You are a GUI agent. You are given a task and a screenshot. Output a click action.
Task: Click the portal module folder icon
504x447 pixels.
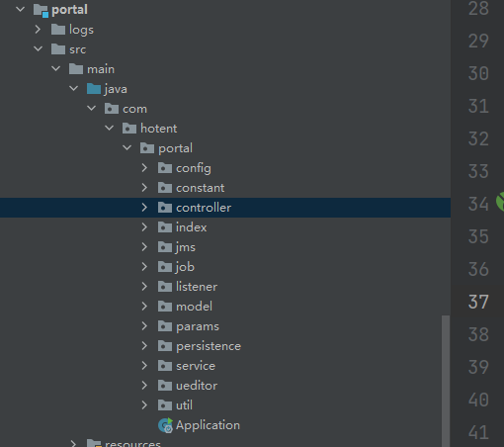(41, 10)
